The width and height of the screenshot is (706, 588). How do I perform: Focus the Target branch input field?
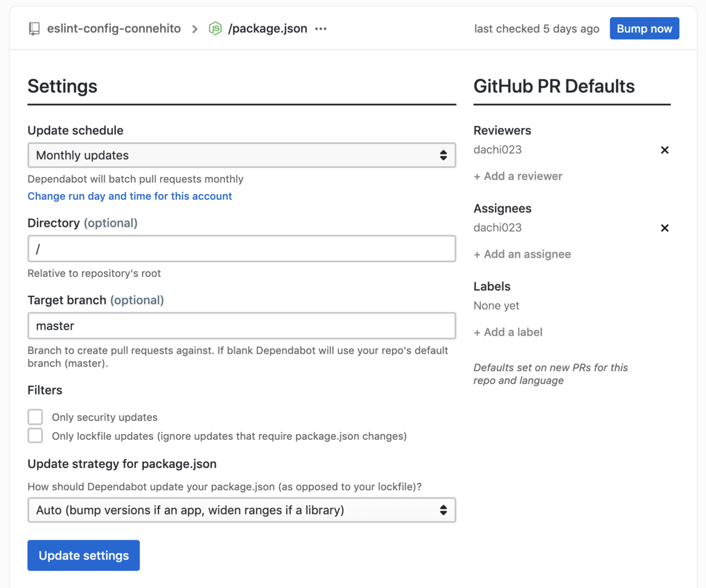click(x=242, y=326)
